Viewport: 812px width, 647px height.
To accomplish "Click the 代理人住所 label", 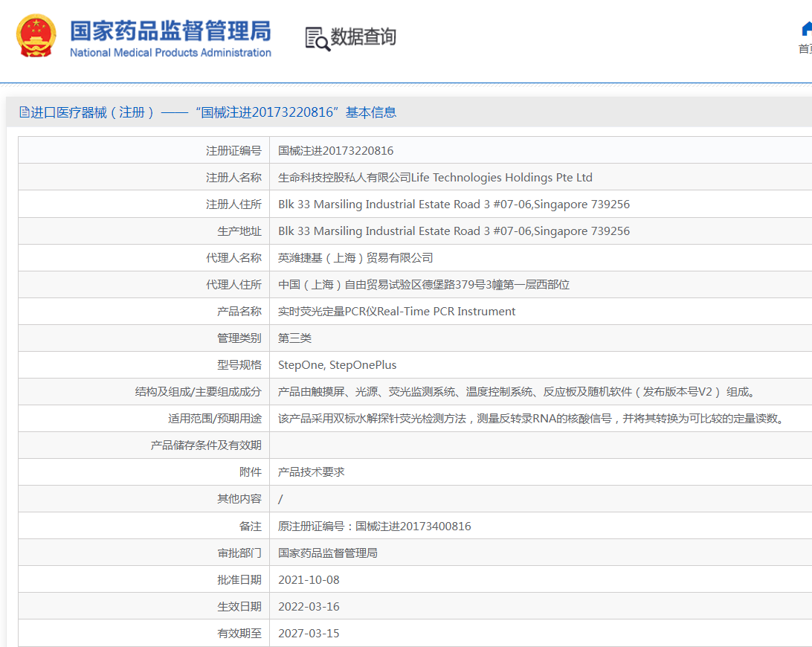I will [233, 285].
